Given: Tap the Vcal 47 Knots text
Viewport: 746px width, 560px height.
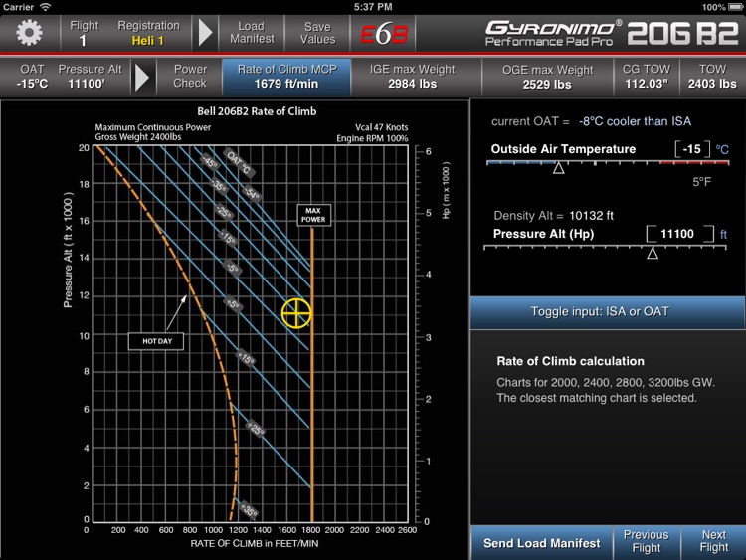Looking at the screenshot, I should 381,127.
